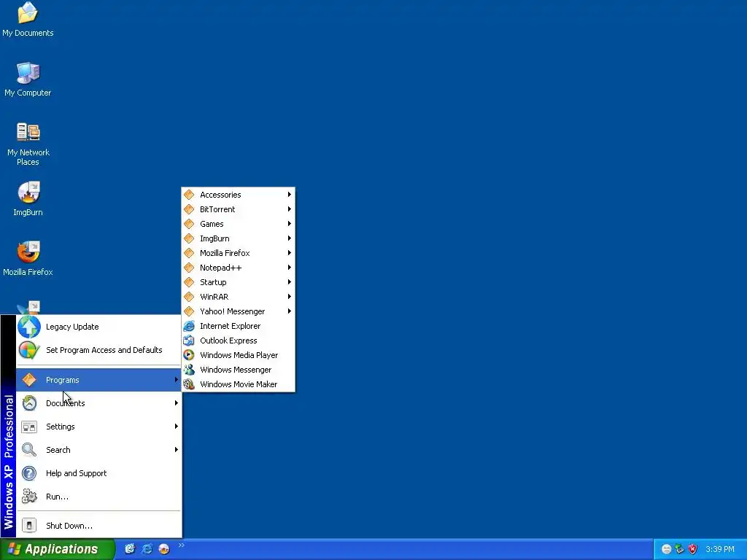Expand the Accessories submenu arrow

pyautogui.click(x=289, y=195)
